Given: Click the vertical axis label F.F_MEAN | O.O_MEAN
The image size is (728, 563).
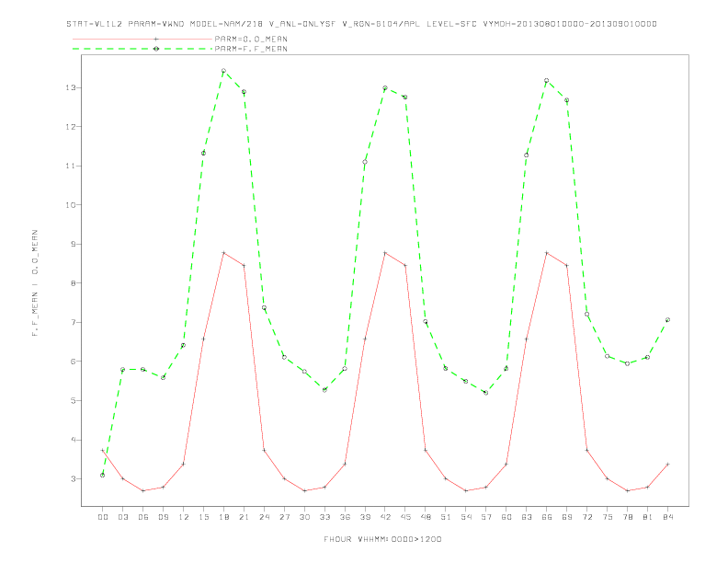Looking at the screenshot, I should click(x=35, y=283).
